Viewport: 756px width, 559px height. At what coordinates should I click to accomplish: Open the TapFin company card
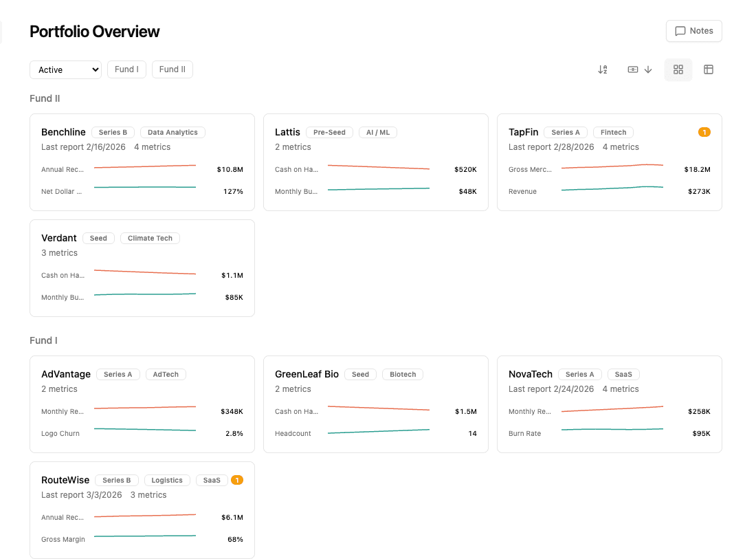click(x=610, y=162)
